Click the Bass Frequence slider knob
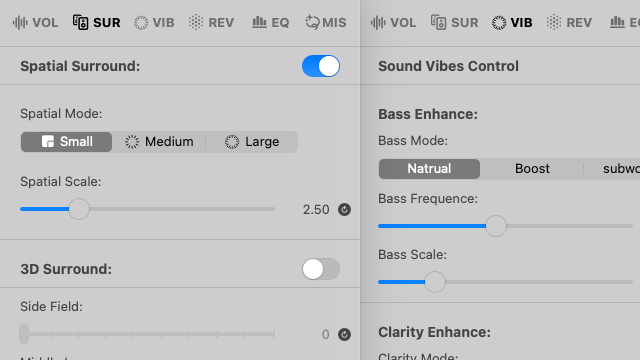The width and height of the screenshot is (640, 360). tap(496, 226)
